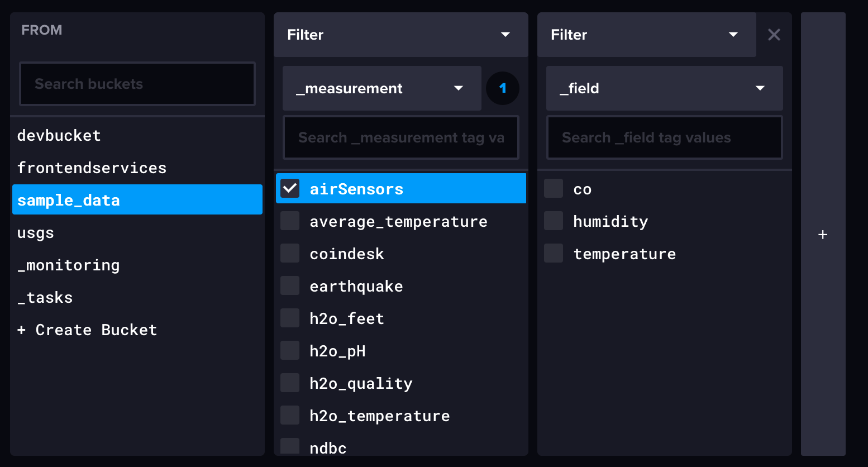868x467 pixels.
Task: Select the frontendservices bucket
Action: click(92, 168)
